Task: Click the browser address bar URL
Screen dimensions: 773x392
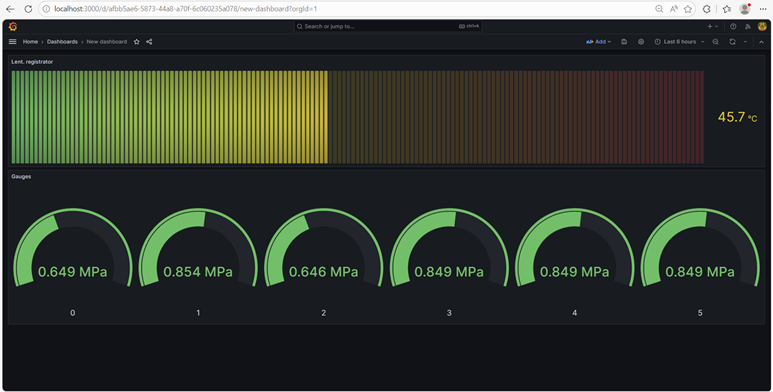Action: (185, 9)
